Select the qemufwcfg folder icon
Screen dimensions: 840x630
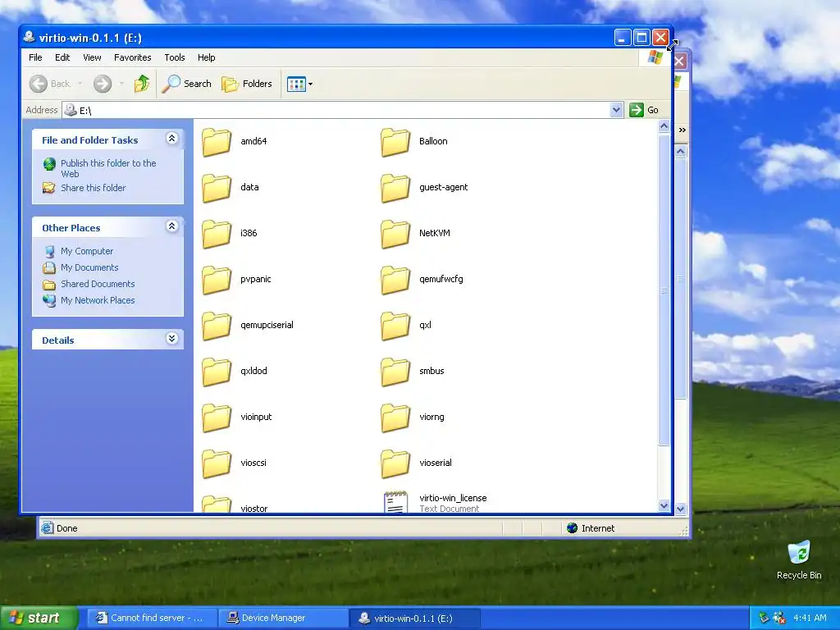395,280
